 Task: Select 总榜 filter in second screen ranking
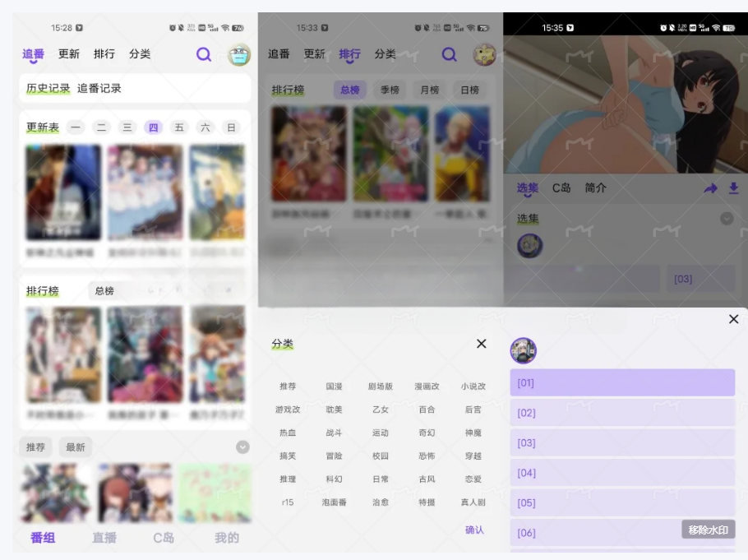tap(349, 90)
